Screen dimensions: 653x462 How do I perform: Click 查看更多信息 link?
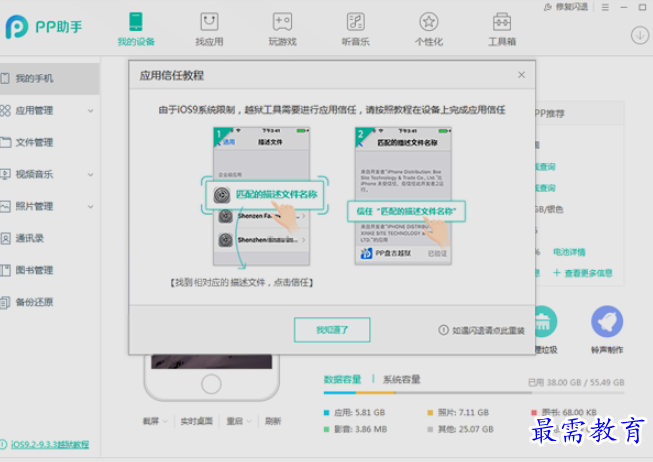(x=583, y=273)
